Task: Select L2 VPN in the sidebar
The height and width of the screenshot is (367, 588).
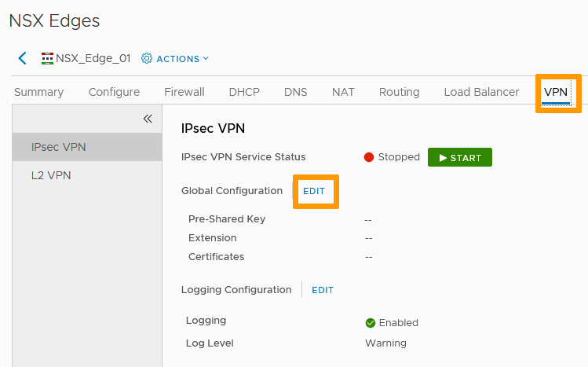Action: click(x=51, y=175)
